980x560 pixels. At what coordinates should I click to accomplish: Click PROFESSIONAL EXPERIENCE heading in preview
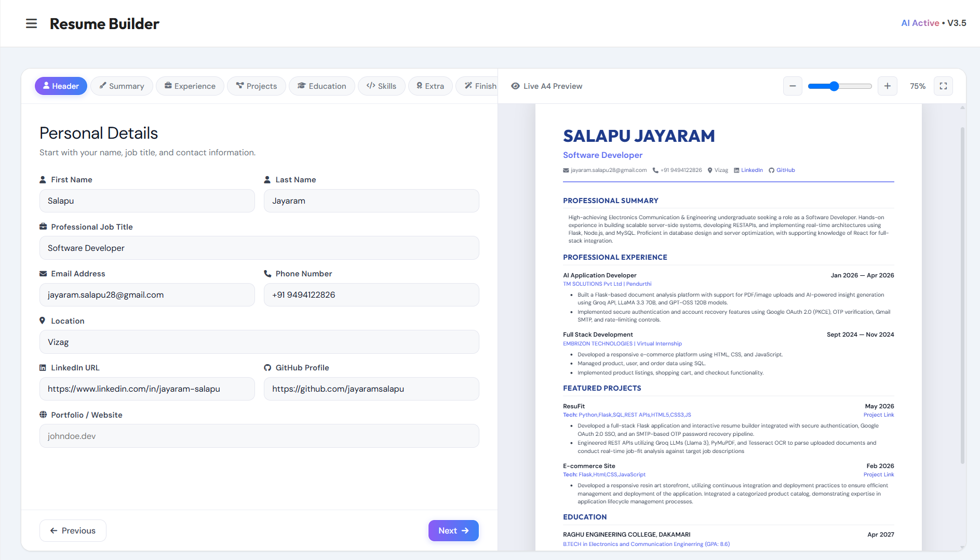[x=615, y=257]
